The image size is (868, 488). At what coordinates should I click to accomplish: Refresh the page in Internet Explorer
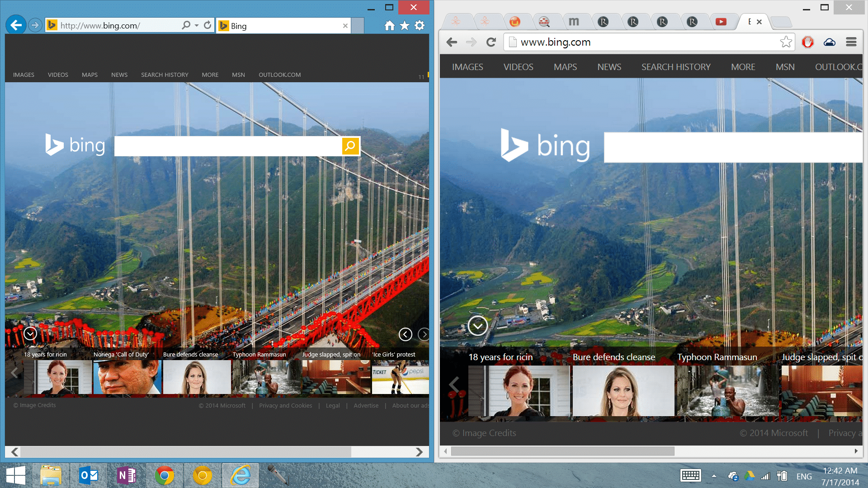[x=208, y=25]
